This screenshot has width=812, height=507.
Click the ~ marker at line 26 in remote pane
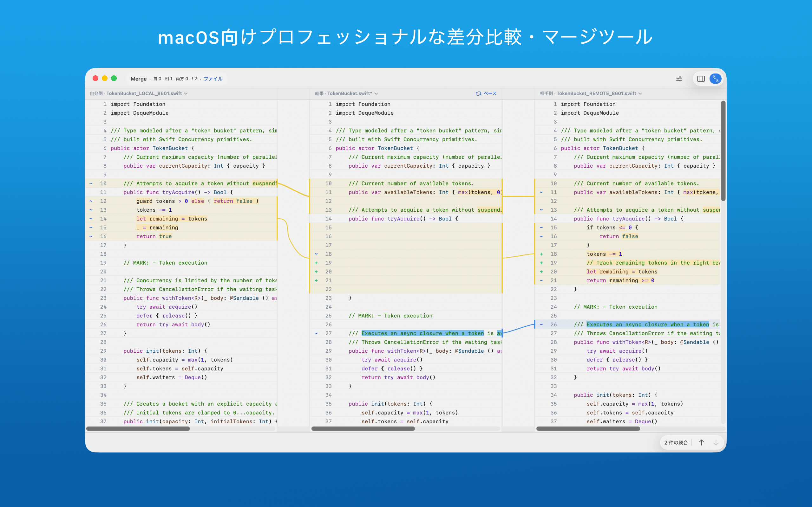pyautogui.click(x=541, y=324)
